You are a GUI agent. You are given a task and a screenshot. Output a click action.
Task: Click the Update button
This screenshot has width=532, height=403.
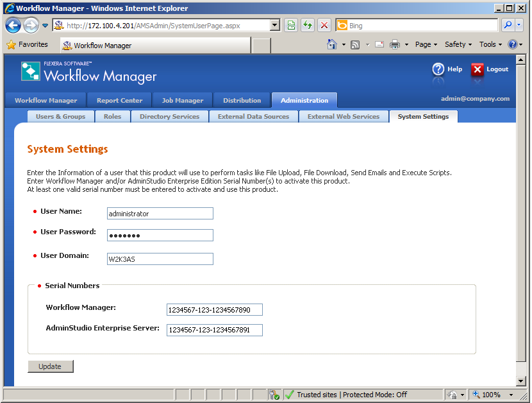click(50, 366)
